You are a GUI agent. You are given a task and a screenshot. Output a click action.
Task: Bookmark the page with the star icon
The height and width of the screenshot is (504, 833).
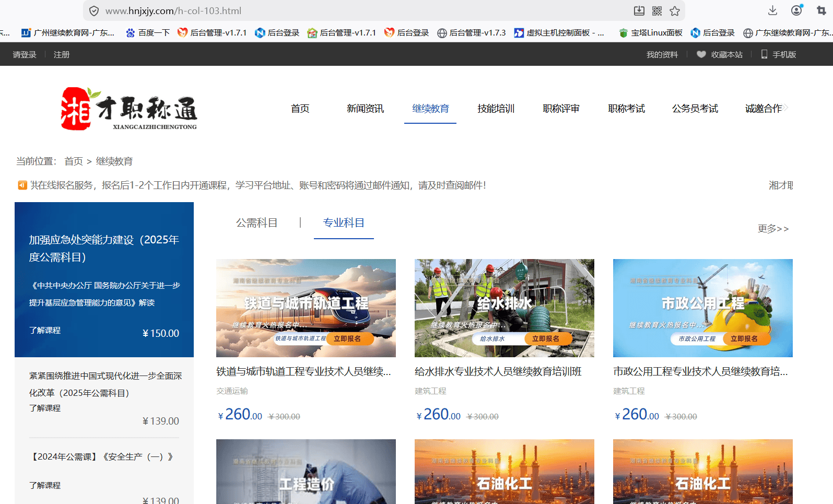point(675,11)
